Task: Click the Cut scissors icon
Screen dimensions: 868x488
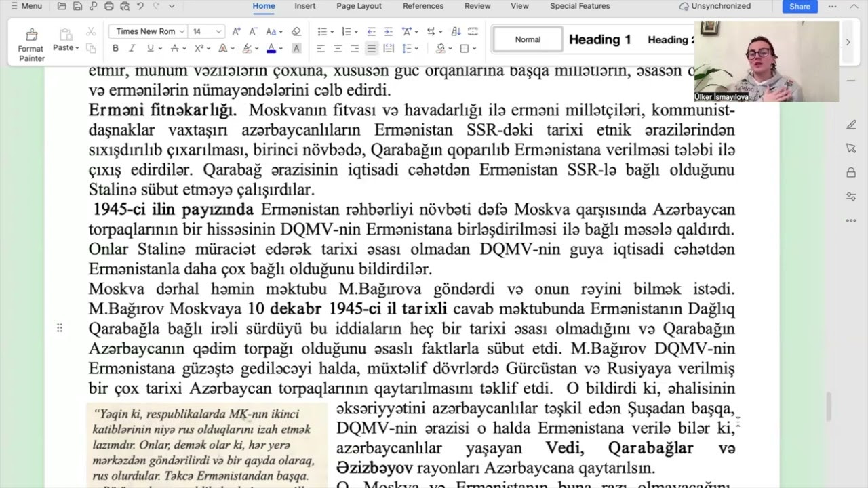Action: click(91, 32)
